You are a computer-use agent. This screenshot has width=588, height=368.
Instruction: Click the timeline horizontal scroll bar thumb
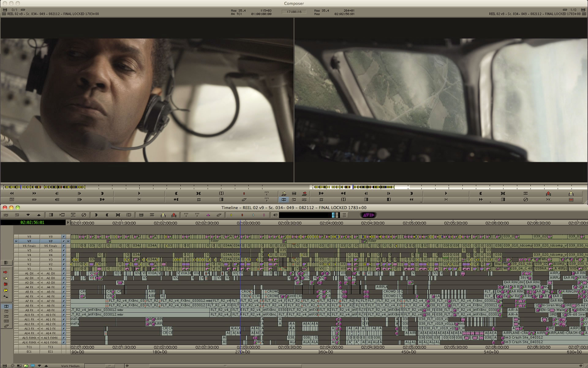[x=225, y=366]
